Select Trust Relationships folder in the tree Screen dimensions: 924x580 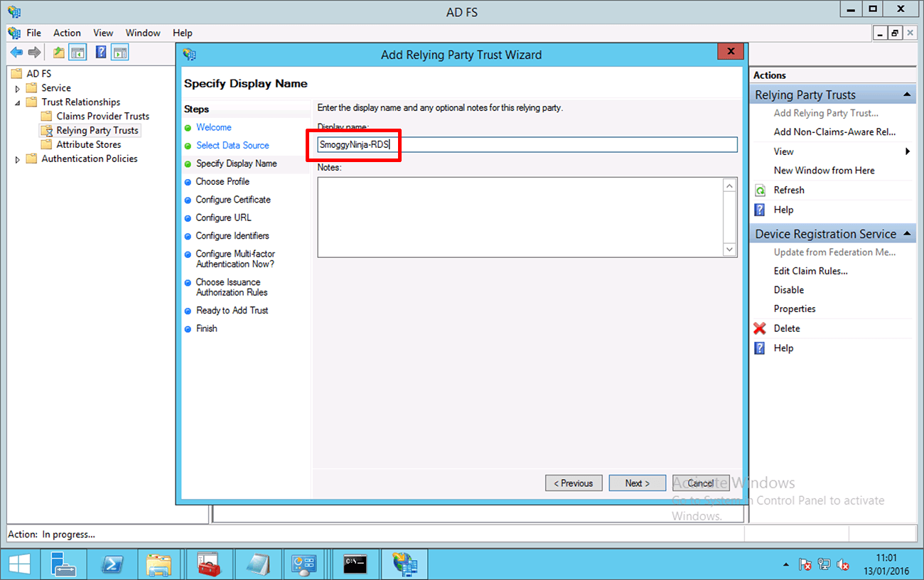(x=81, y=102)
